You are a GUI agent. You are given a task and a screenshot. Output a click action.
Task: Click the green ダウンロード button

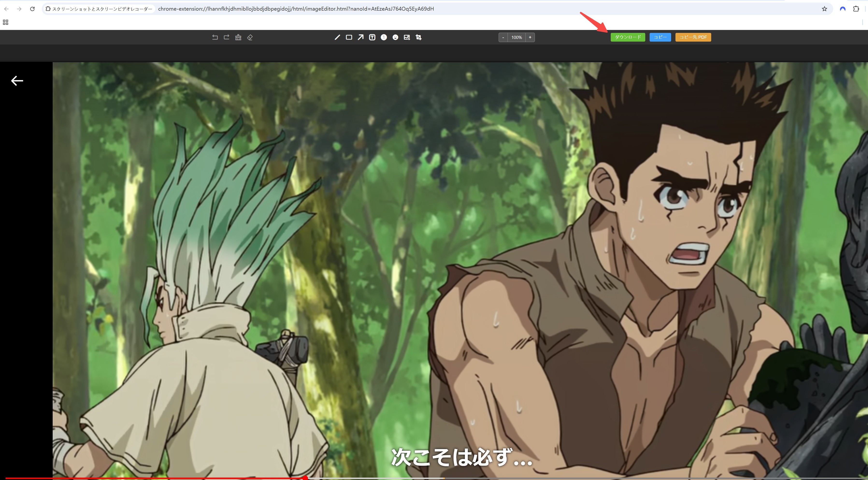click(628, 37)
